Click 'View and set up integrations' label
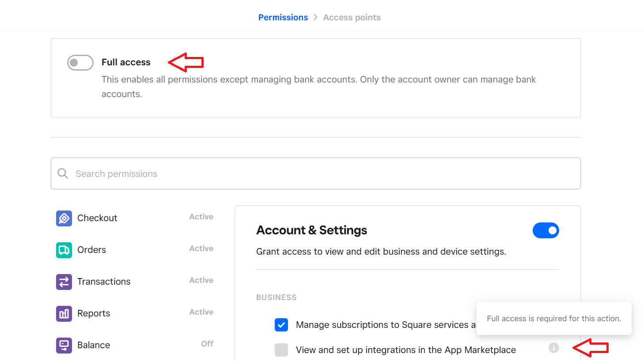The width and height of the screenshot is (644, 361). (406, 350)
